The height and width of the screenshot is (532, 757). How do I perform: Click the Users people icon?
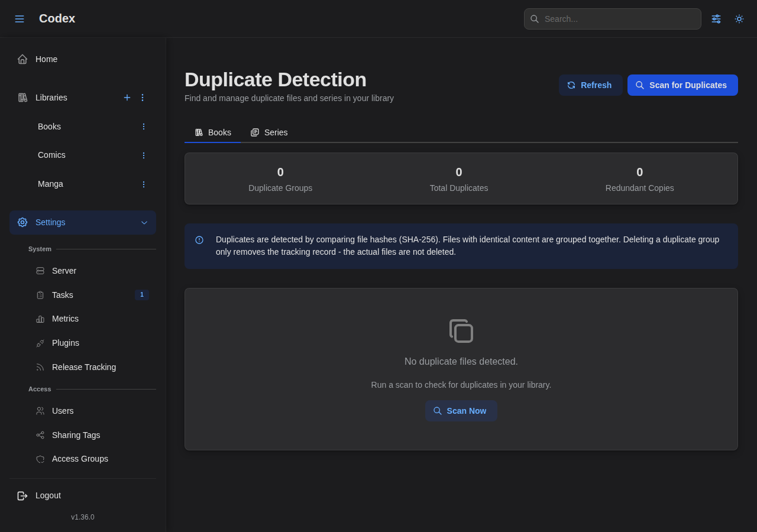pos(40,411)
